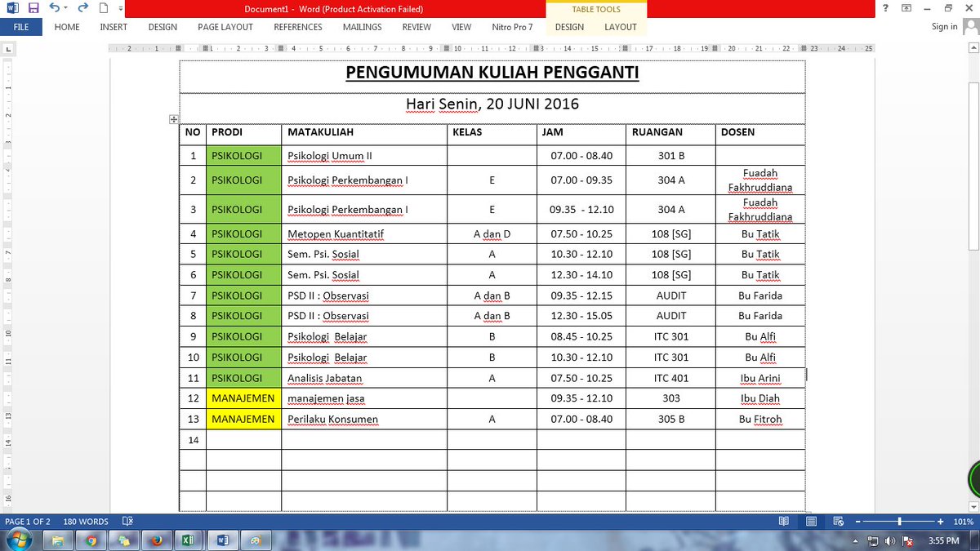Viewport: 980px width, 551px height.
Task: Open the Undo history dropdown arrow
Action: tap(65, 8)
